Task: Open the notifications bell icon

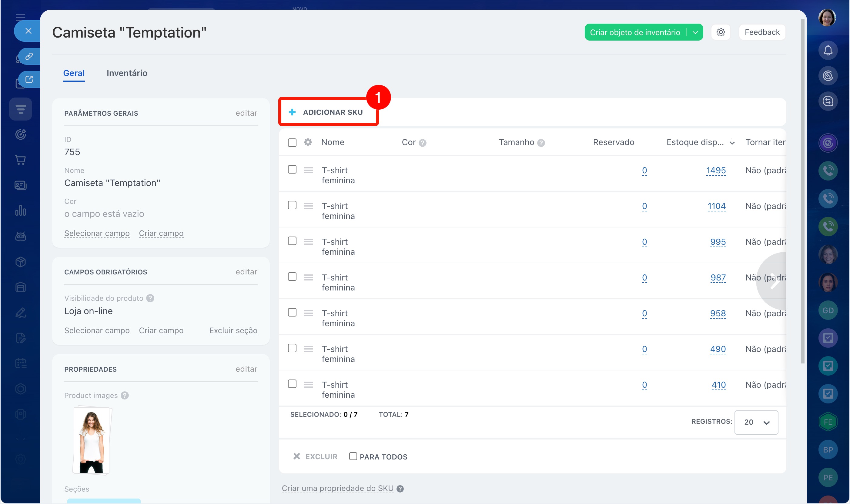Action: [x=828, y=51]
